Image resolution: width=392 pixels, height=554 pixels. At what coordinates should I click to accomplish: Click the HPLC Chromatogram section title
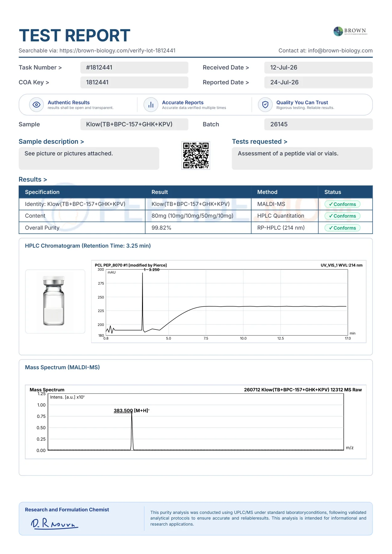[x=88, y=246]
